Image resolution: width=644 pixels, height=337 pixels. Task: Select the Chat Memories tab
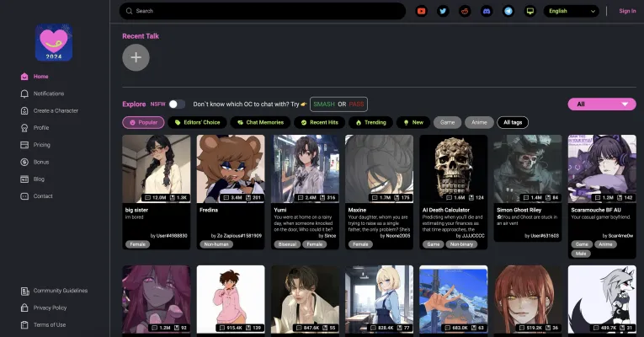[260, 122]
